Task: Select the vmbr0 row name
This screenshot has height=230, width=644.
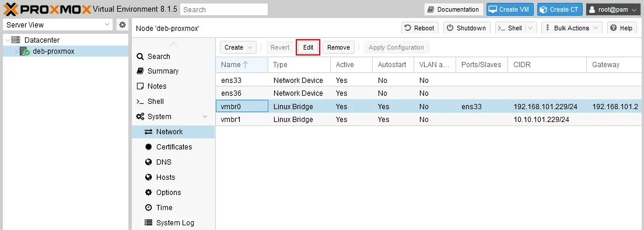Action: point(231,107)
